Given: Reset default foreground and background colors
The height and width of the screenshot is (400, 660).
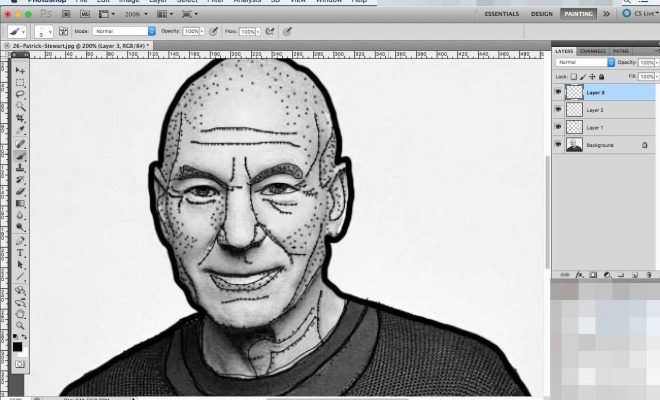Looking at the screenshot, I should pos(15,336).
